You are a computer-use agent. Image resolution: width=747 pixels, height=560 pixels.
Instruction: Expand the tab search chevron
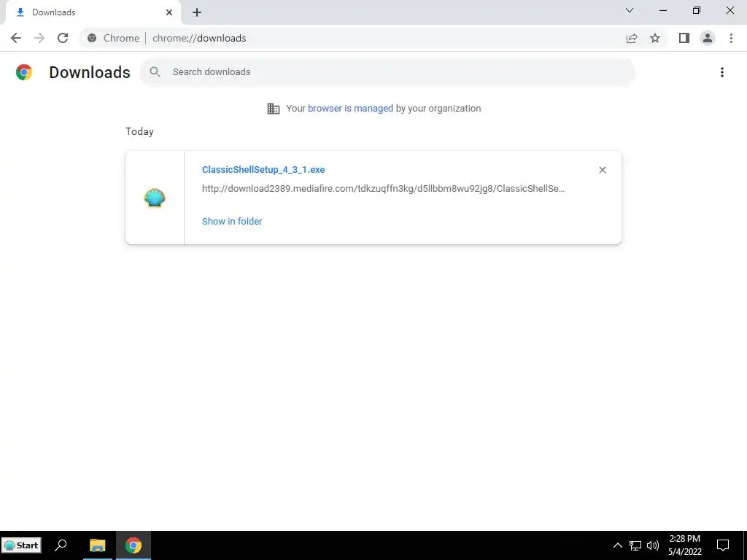(630, 10)
